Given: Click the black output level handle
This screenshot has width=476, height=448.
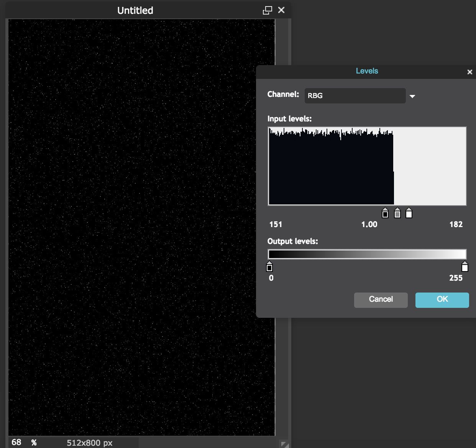Looking at the screenshot, I should pos(269,267).
